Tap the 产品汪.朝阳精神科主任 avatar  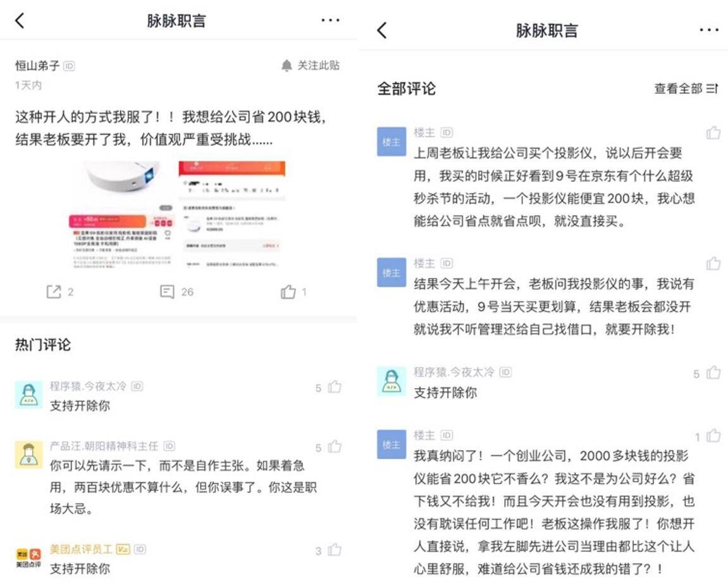click(x=29, y=454)
